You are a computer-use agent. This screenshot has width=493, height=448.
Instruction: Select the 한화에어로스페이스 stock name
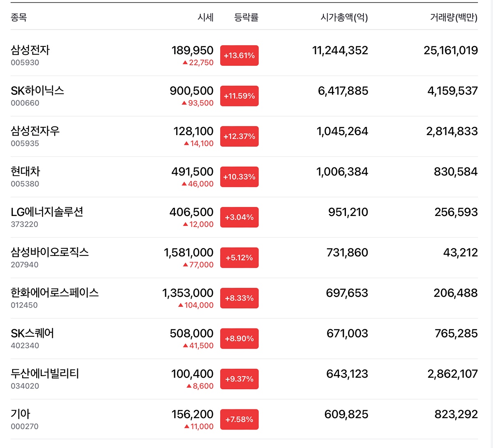pos(55,293)
